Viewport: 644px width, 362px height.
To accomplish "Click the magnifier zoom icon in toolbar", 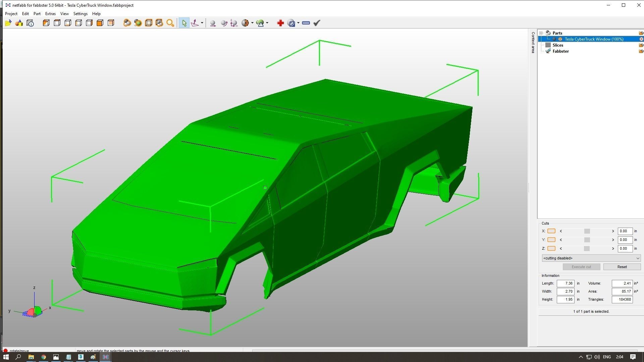I will tap(170, 23).
